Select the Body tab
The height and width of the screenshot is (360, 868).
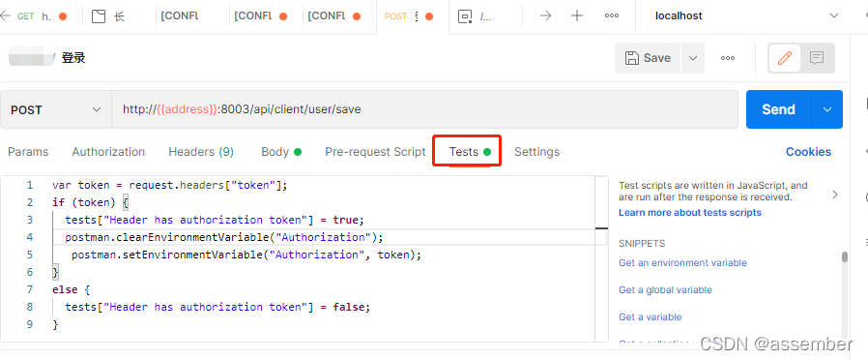pos(280,152)
